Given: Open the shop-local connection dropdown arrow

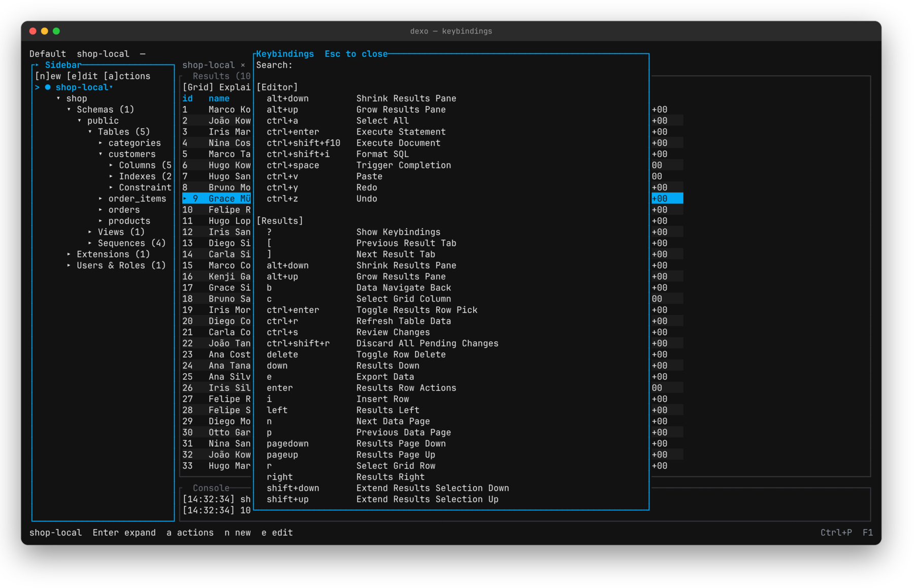Looking at the screenshot, I should click(x=111, y=87).
